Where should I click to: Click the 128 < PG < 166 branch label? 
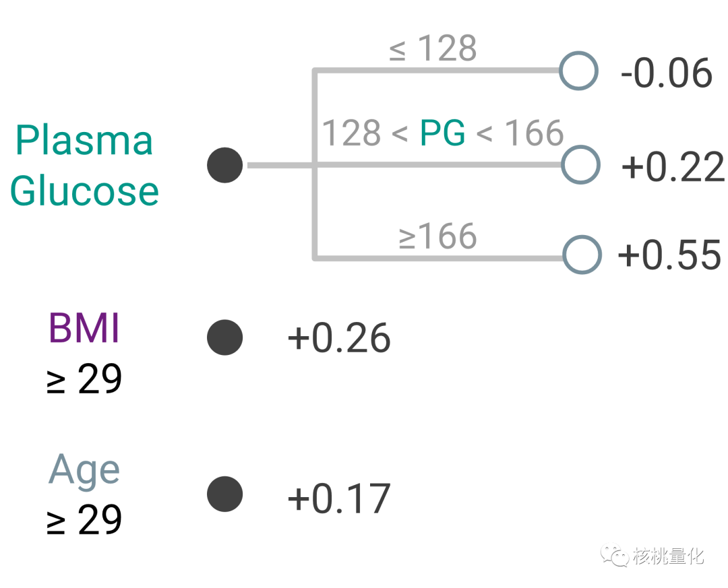(442, 133)
